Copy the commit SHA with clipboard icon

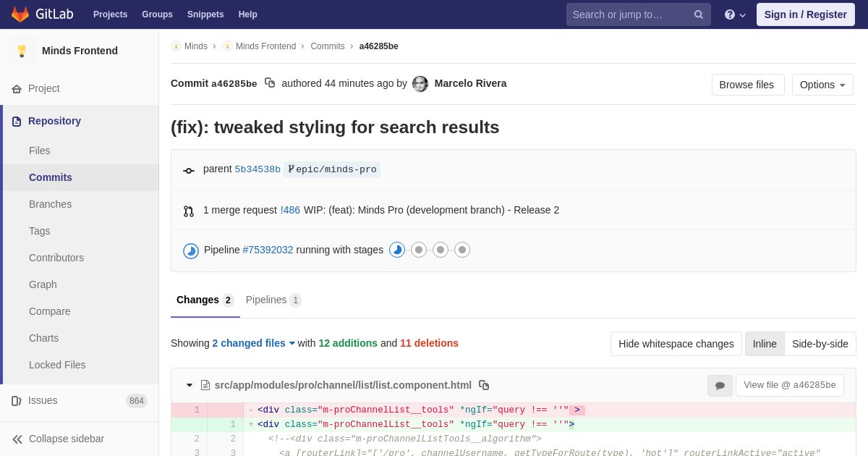(x=270, y=83)
